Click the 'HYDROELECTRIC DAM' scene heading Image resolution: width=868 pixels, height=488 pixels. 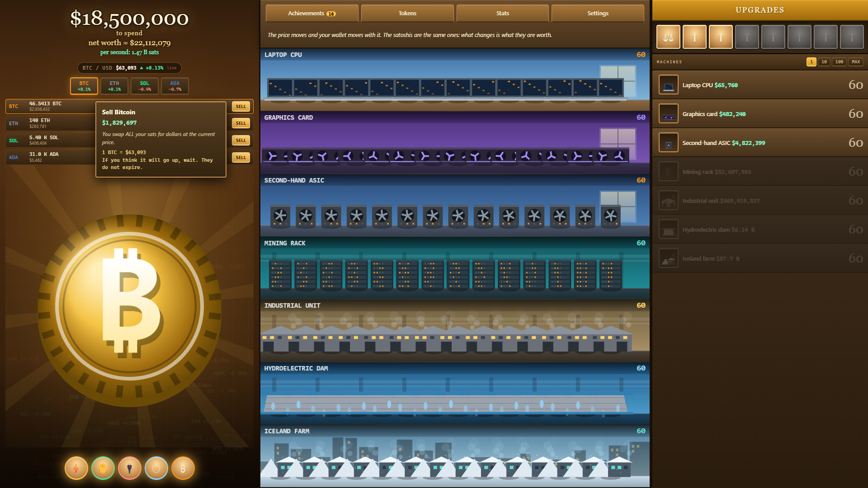point(296,368)
